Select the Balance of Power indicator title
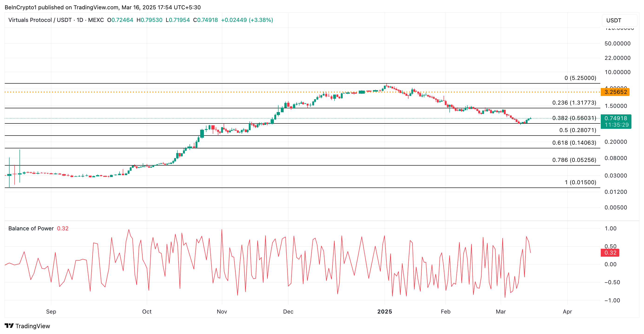This screenshot has width=644, height=334. (31, 228)
